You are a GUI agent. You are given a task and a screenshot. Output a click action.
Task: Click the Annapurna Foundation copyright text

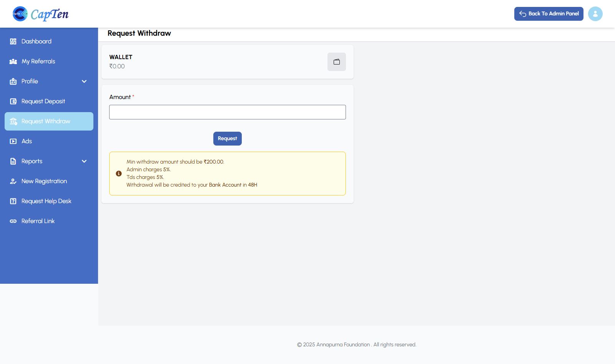[357, 345]
